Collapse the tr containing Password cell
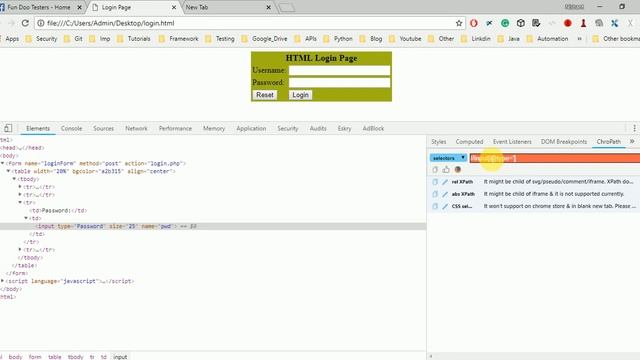640x360 pixels. click(20, 202)
